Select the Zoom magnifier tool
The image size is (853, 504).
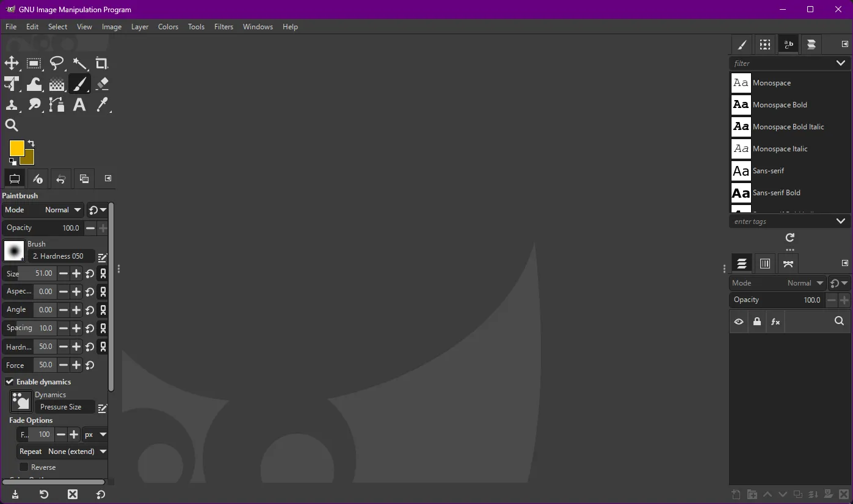pyautogui.click(x=12, y=126)
